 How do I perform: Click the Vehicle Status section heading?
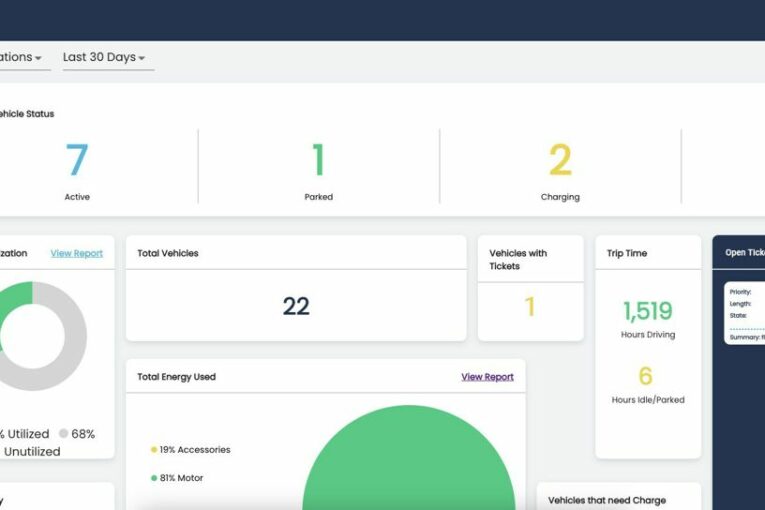tap(27, 114)
